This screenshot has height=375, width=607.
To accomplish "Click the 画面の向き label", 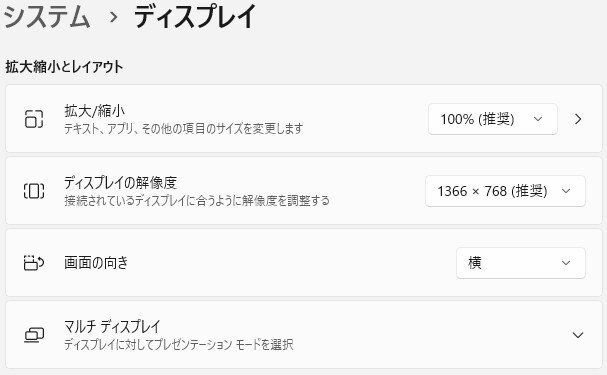I will (x=96, y=263).
